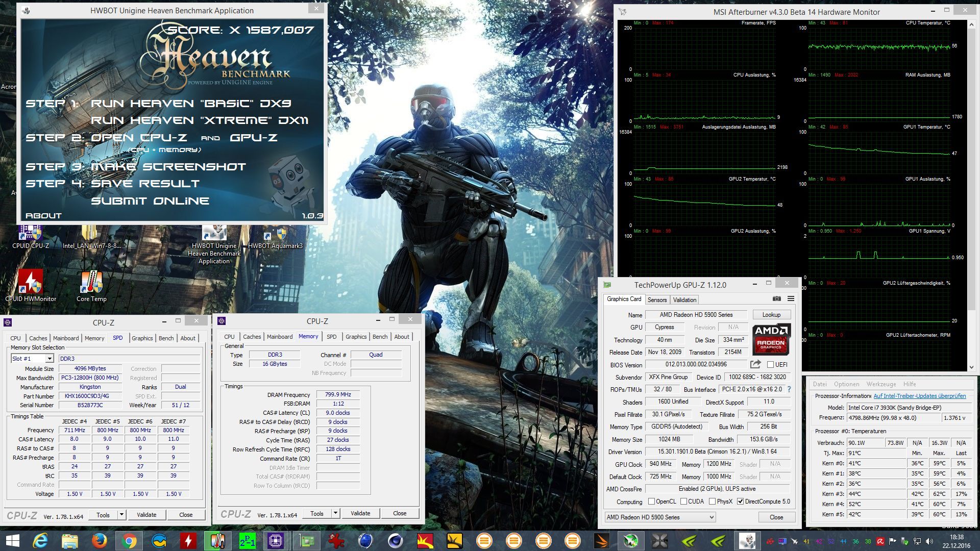Click the volume speaker tray icon
This screenshot has width=980, height=551.
point(929,541)
